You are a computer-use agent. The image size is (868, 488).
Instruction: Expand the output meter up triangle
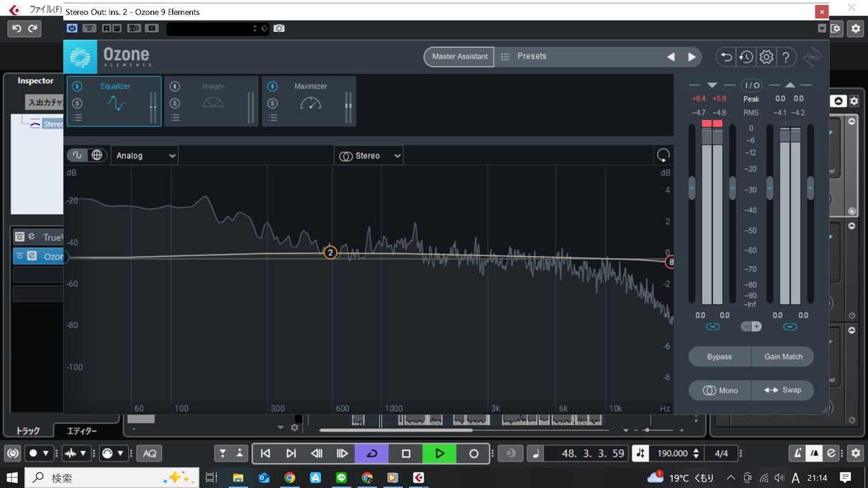click(790, 85)
